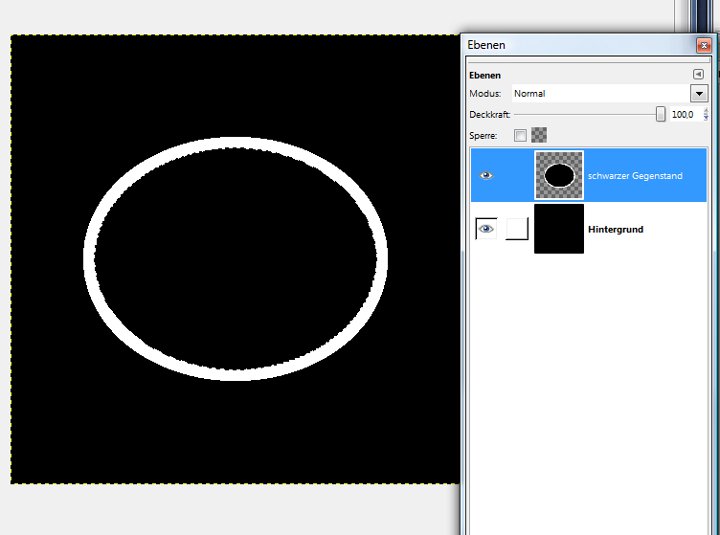Close the Ebenen dialog window
Viewport: 720px width, 535px height.
click(703, 45)
